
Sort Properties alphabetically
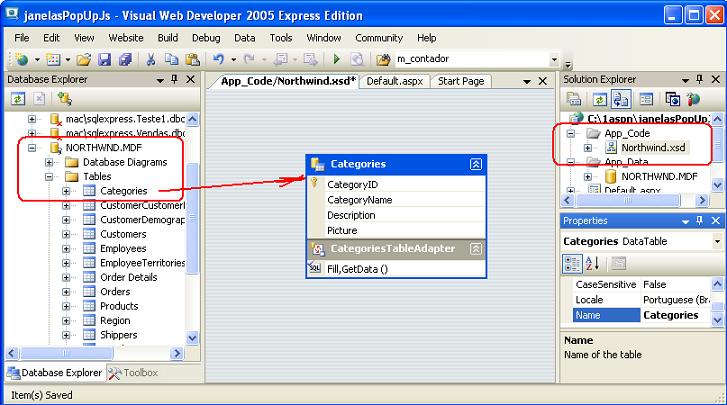[592, 264]
